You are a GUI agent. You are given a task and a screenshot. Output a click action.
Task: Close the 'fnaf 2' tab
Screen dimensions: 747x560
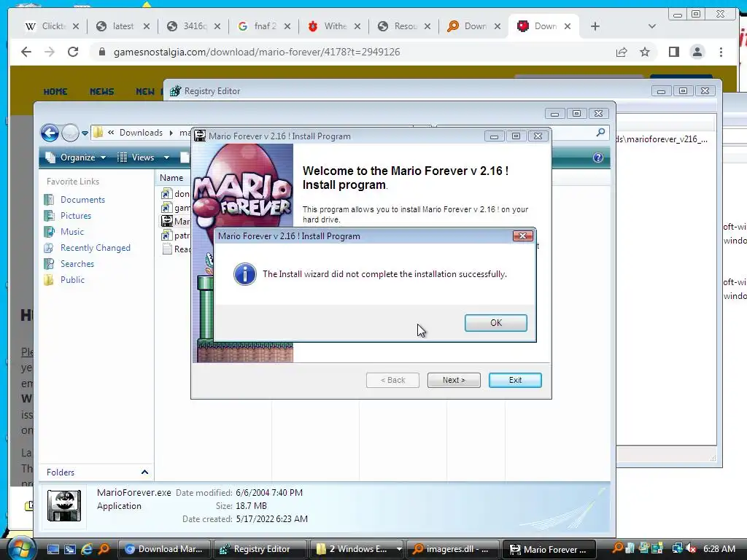click(287, 26)
